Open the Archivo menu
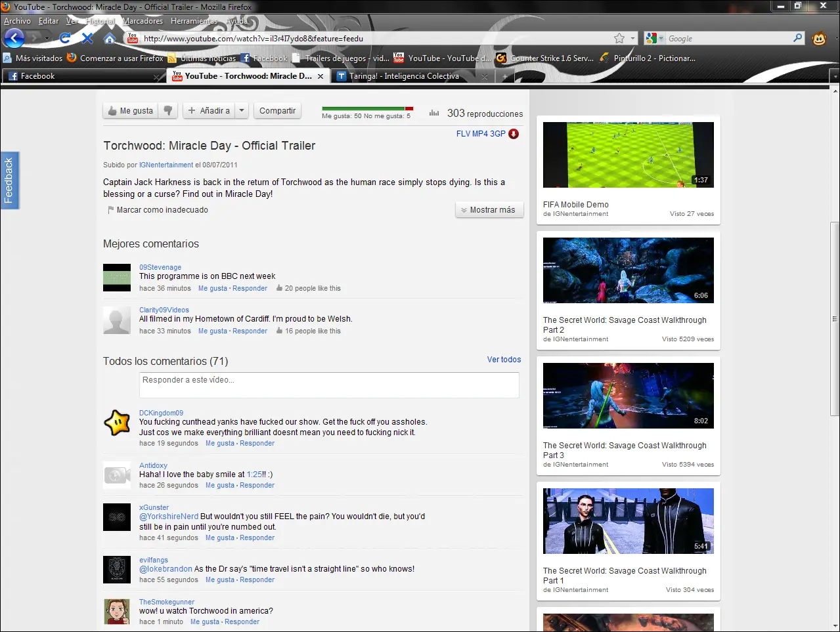Image resolution: width=840 pixels, height=632 pixels. pos(17,21)
